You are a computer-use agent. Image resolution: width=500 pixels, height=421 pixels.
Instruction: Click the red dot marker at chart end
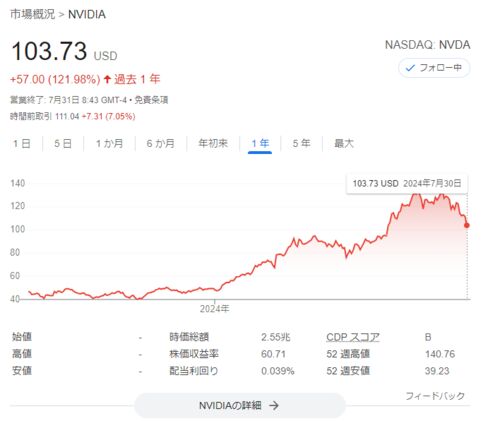467,225
